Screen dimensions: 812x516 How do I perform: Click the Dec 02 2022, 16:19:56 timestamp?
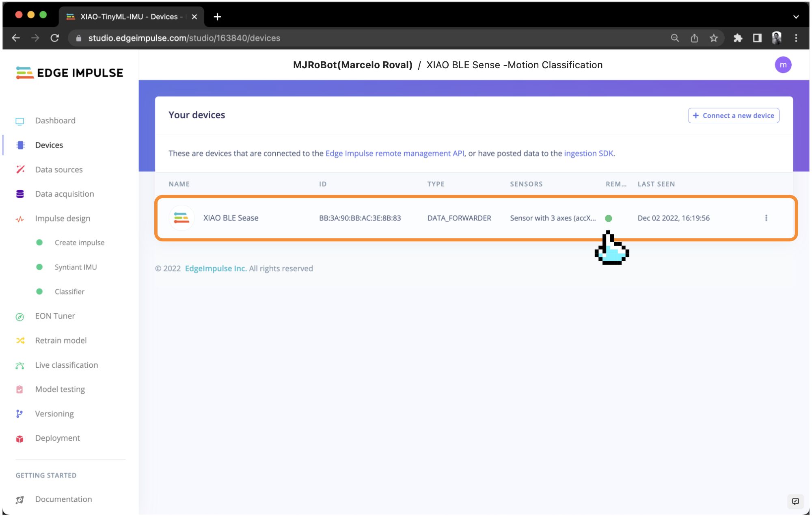click(674, 218)
